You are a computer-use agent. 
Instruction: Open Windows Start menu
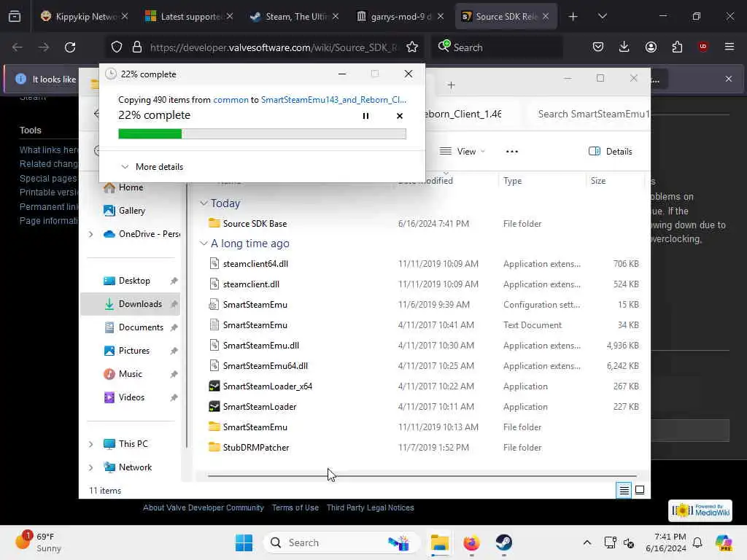(244, 542)
